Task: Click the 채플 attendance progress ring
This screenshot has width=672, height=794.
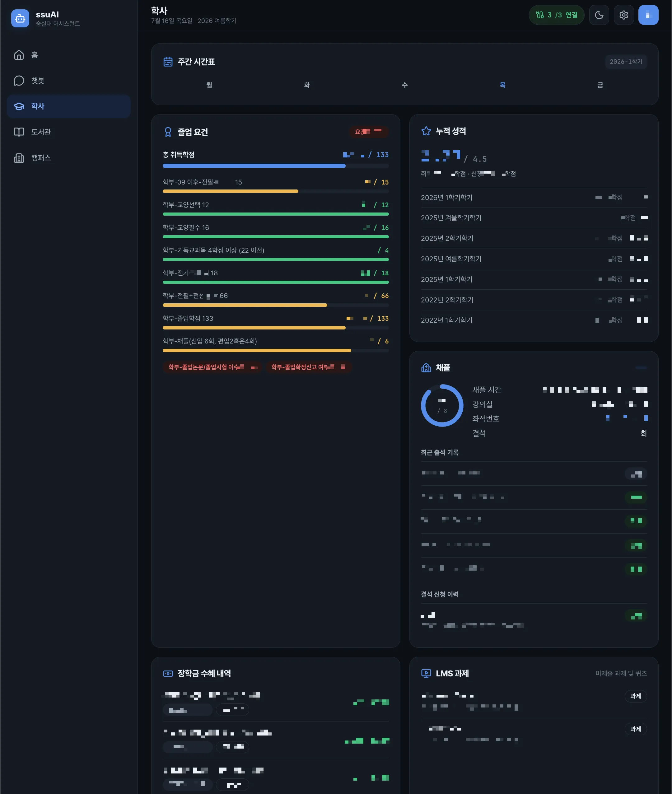Action: (x=442, y=405)
